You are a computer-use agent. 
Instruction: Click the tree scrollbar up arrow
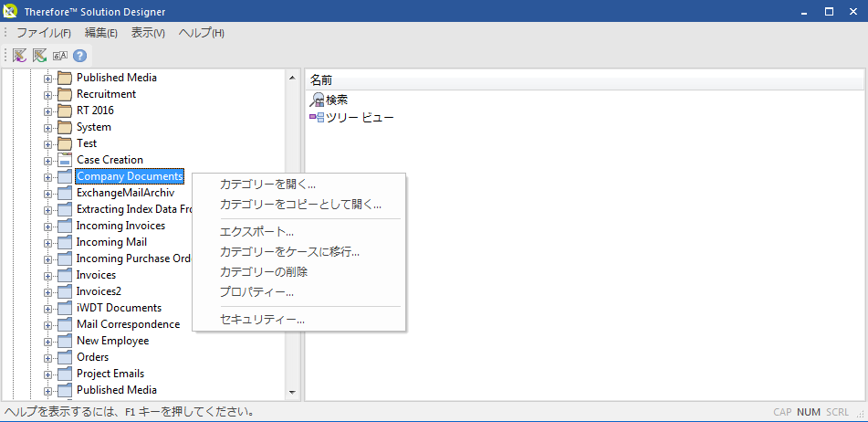click(x=292, y=78)
